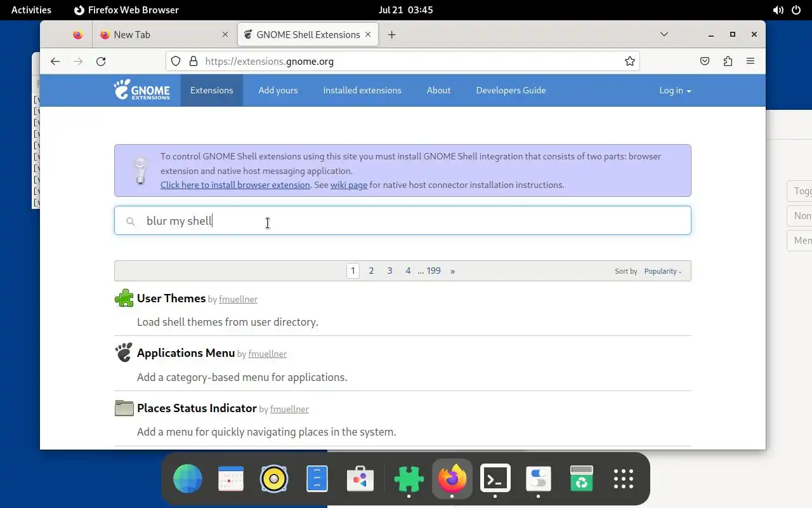Expand the Log in dropdown
Image resolution: width=812 pixels, height=508 pixels.
pyautogui.click(x=675, y=90)
